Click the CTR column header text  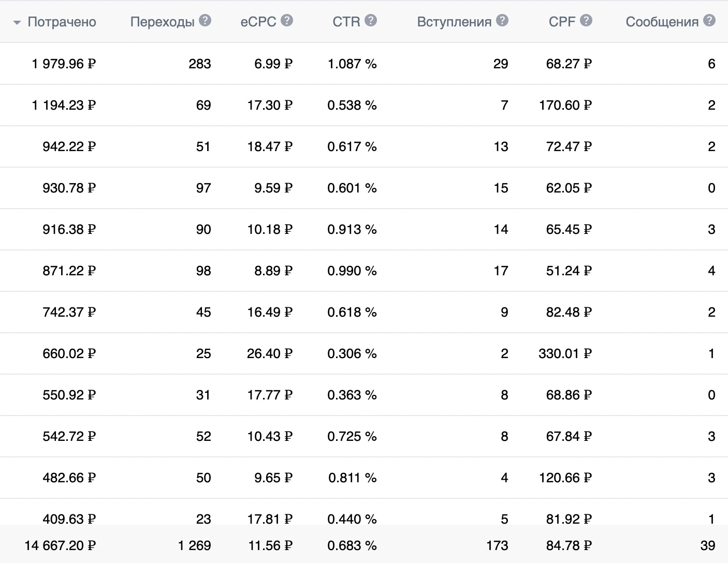[x=346, y=22]
